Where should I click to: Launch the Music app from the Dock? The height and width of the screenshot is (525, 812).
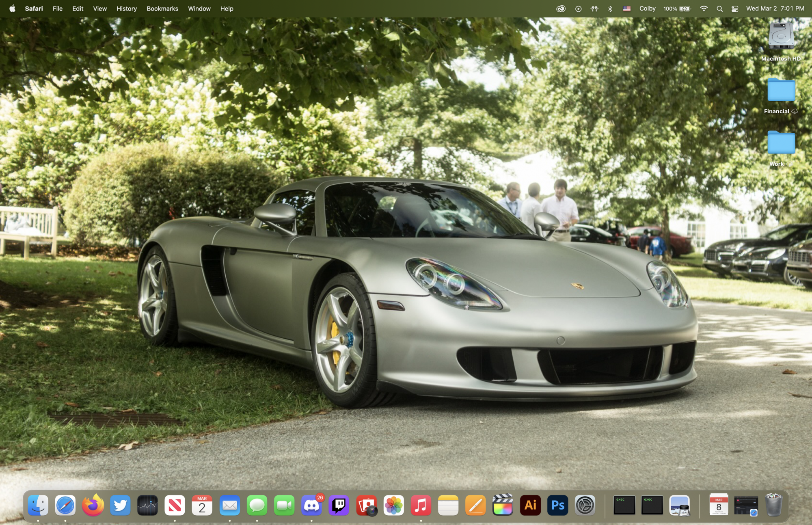(421, 506)
